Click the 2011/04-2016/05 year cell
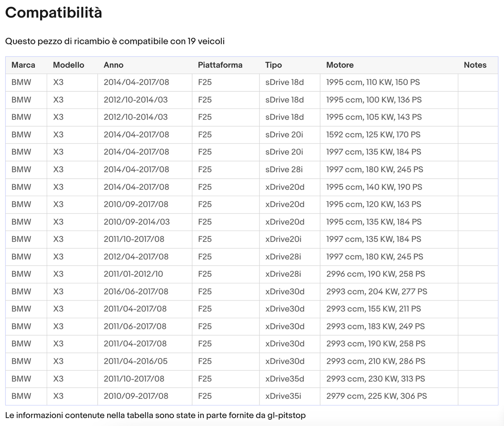 click(135, 361)
